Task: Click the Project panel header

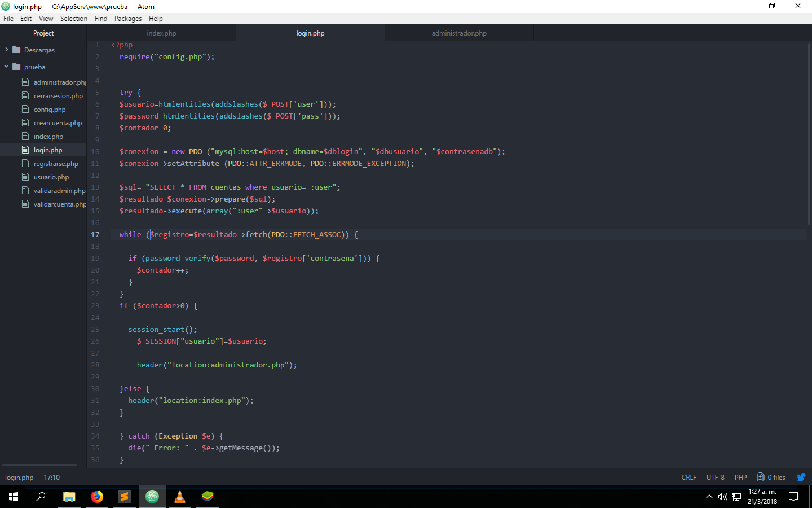Action: point(43,33)
